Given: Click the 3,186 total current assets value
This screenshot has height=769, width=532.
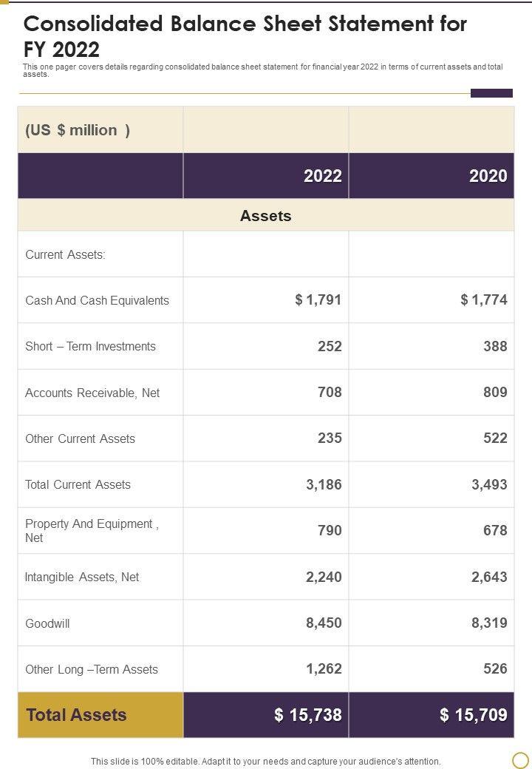Looking at the screenshot, I should pyautogui.click(x=324, y=484).
